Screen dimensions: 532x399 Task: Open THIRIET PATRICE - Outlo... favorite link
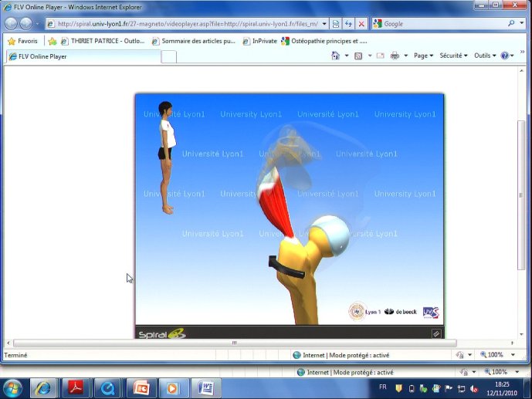[x=103, y=41]
